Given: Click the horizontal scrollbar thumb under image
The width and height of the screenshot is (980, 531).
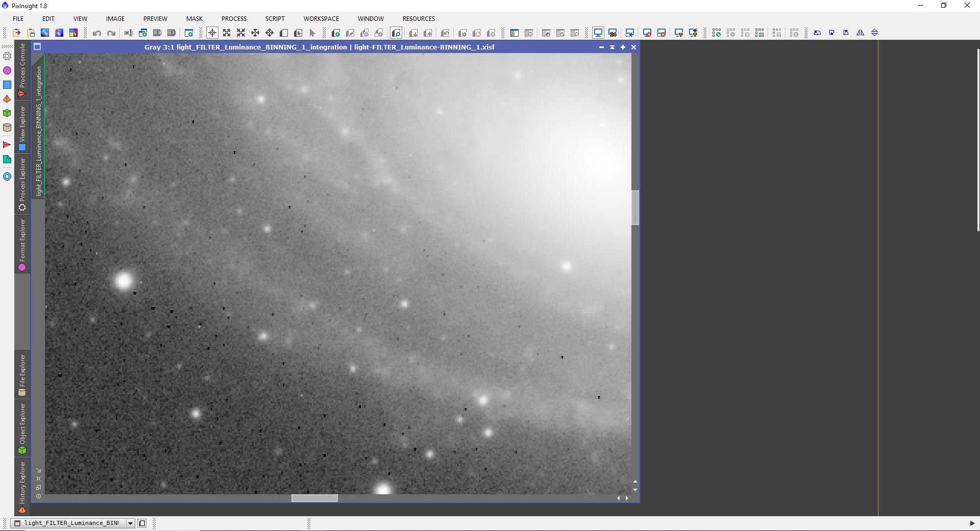Looking at the screenshot, I should tap(314, 498).
